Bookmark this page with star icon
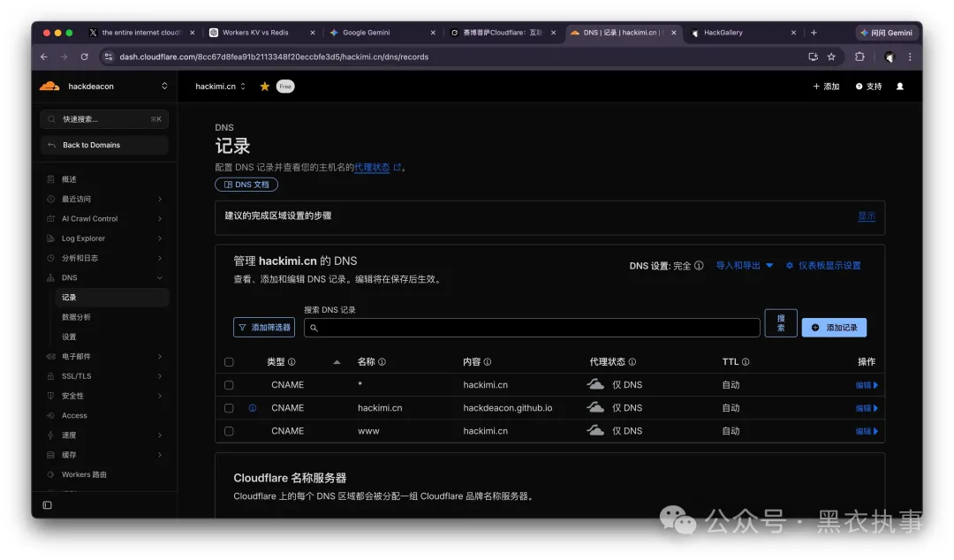Viewport: 954px width, 560px height. click(x=831, y=57)
